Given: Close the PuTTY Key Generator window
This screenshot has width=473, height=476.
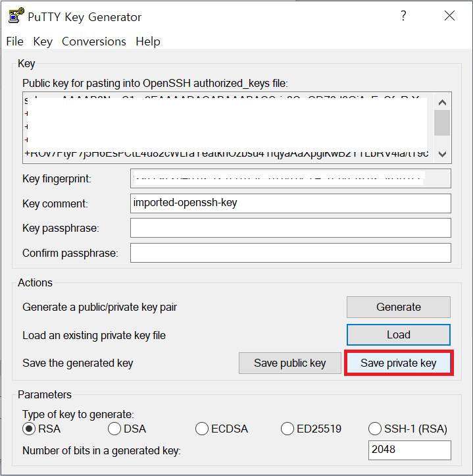Looking at the screenshot, I should click(x=449, y=16).
